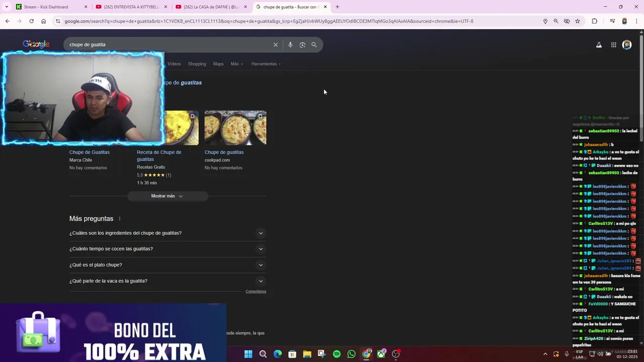Click the cookpad recipe thumbnail image

click(x=235, y=128)
